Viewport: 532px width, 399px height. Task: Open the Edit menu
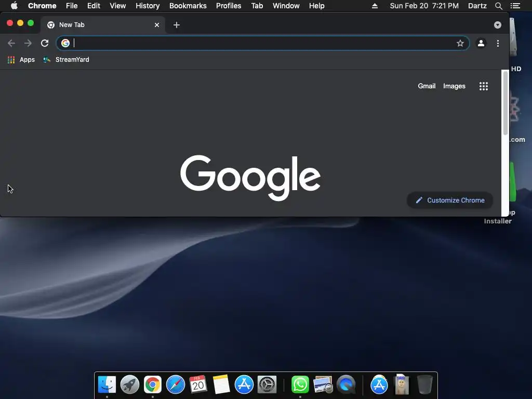(x=94, y=6)
